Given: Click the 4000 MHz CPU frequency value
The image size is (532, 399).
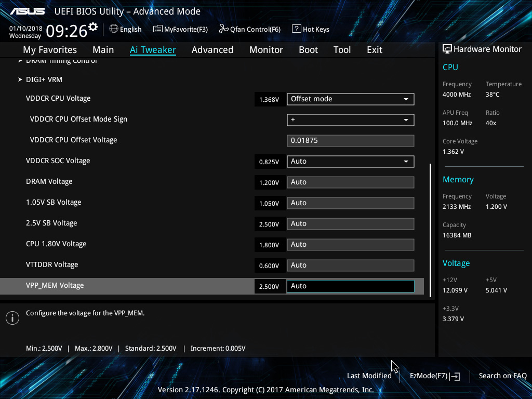Looking at the screenshot, I should point(457,95).
